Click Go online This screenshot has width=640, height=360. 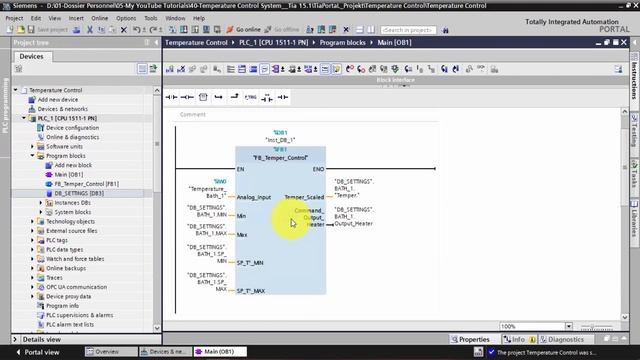click(x=243, y=29)
